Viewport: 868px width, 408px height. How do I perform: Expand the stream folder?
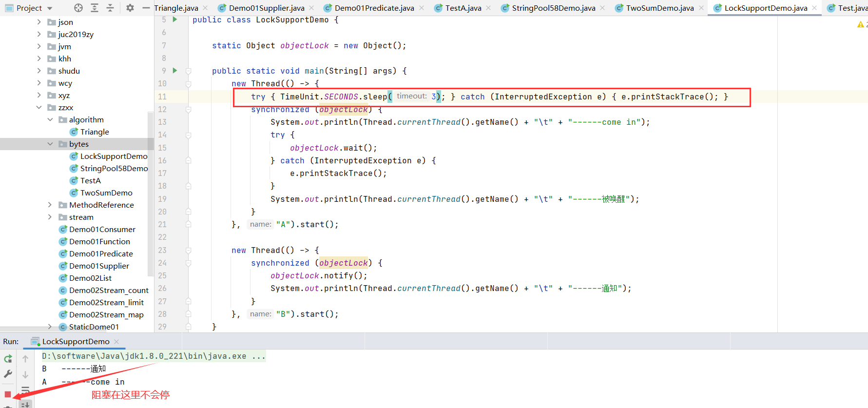pos(50,217)
